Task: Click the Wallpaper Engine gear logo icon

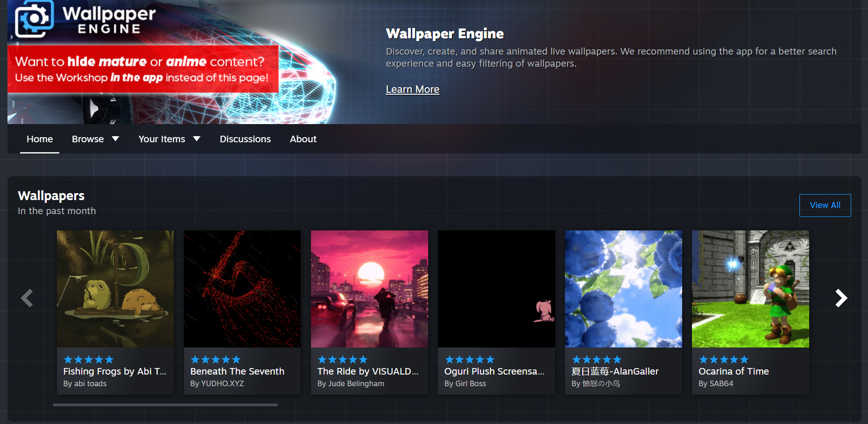Action: pos(34,19)
